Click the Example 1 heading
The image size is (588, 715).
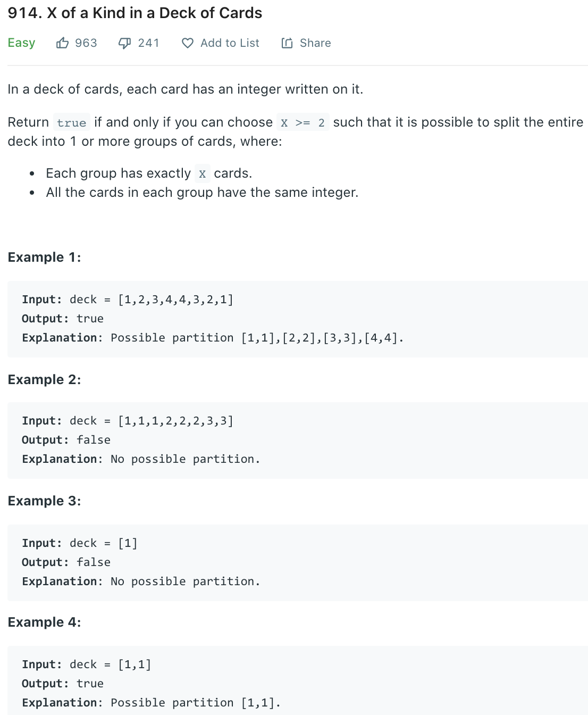[44, 257]
